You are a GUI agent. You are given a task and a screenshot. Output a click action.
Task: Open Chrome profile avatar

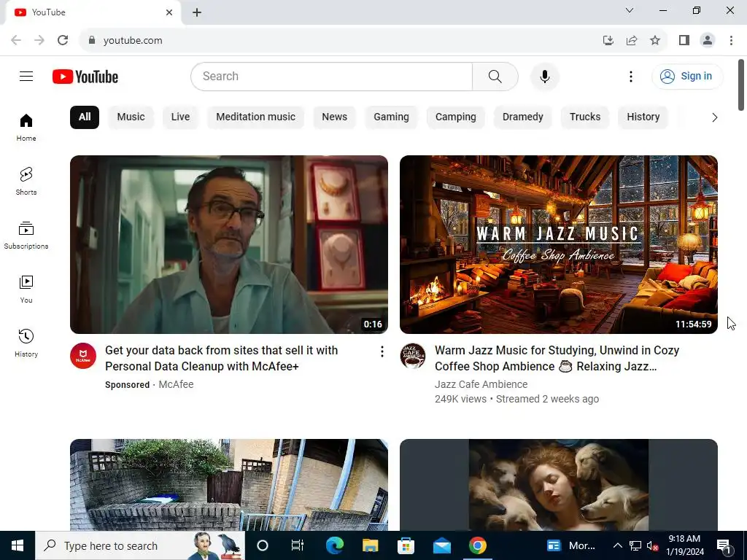coord(708,40)
